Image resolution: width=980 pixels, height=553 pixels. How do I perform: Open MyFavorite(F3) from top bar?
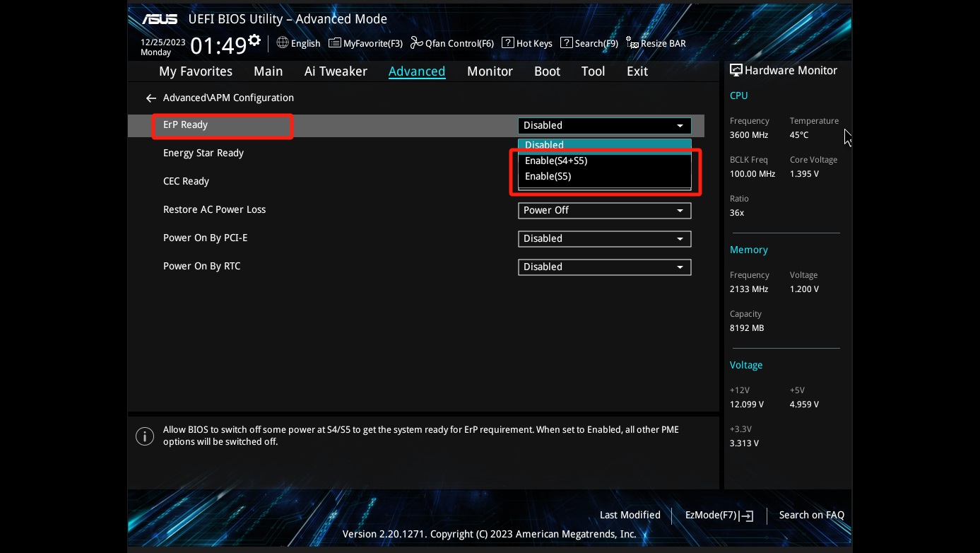tap(365, 43)
